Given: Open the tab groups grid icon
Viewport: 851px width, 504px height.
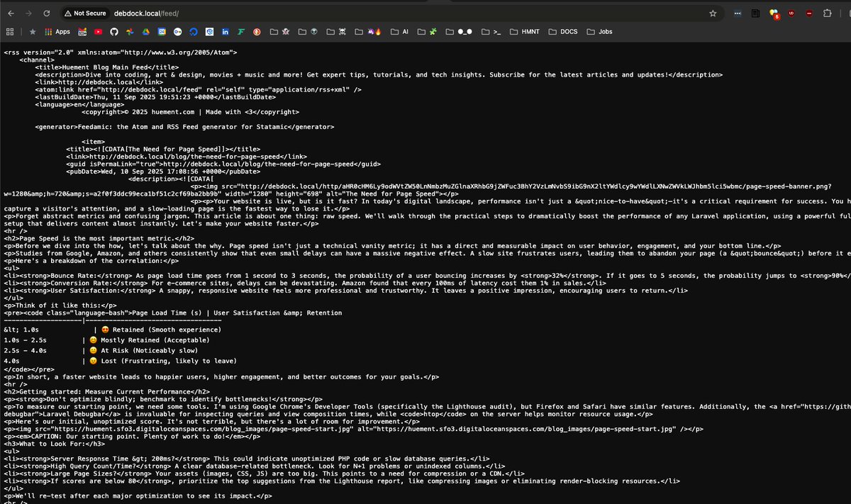Looking at the screenshot, I should point(10,32).
